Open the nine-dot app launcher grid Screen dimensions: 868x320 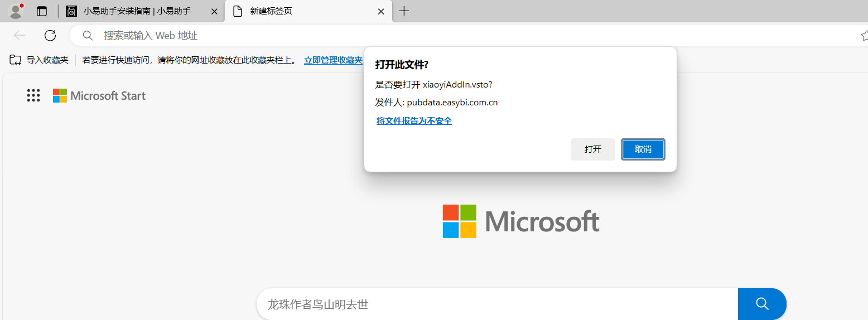33,96
